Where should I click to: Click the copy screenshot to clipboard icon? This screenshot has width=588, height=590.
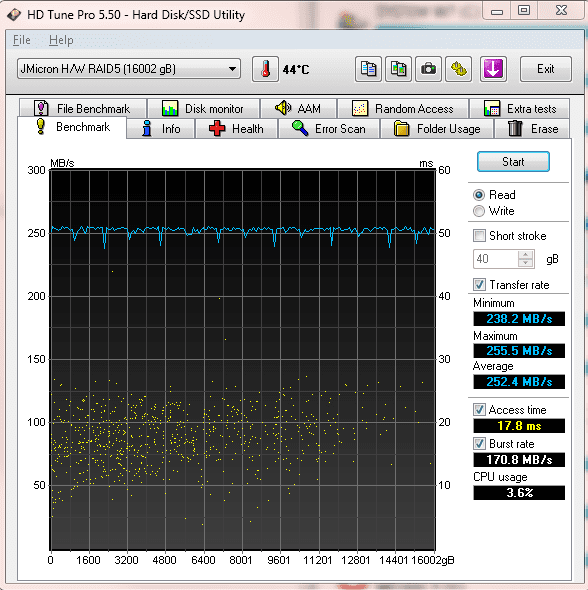pos(398,69)
